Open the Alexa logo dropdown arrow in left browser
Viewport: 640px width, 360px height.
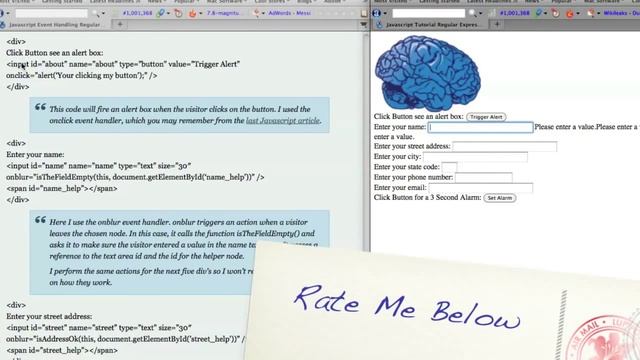pyautogui.click(x=8, y=13)
